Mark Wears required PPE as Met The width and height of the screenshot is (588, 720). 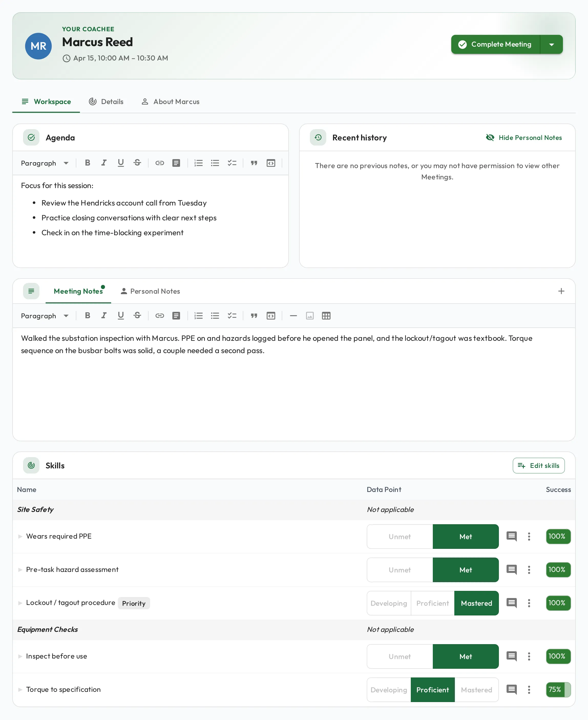click(x=466, y=536)
